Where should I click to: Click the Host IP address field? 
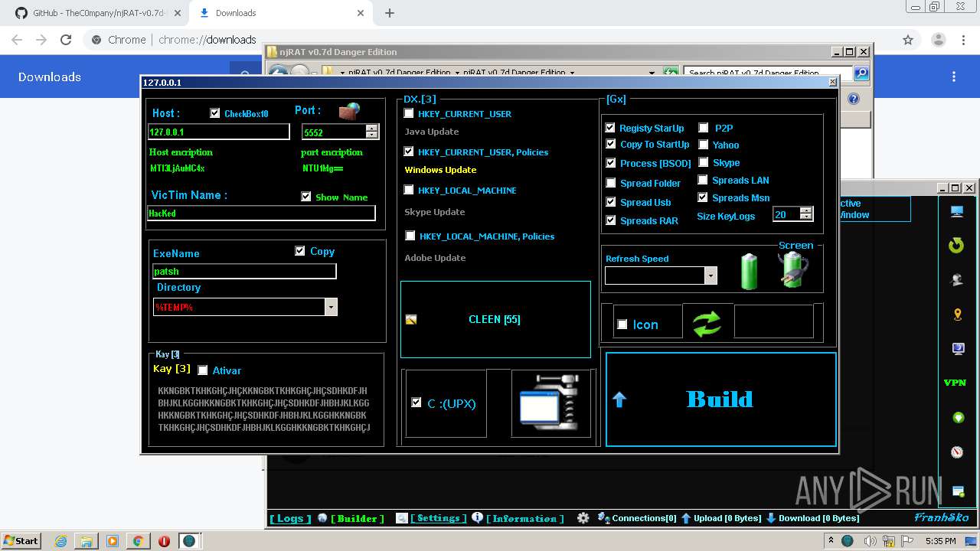pyautogui.click(x=219, y=132)
